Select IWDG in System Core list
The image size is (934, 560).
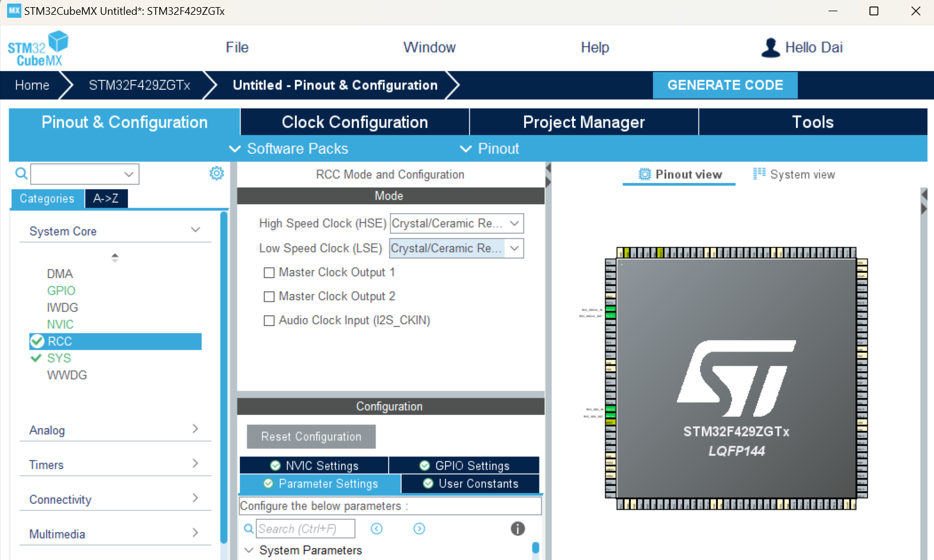click(62, 307)
